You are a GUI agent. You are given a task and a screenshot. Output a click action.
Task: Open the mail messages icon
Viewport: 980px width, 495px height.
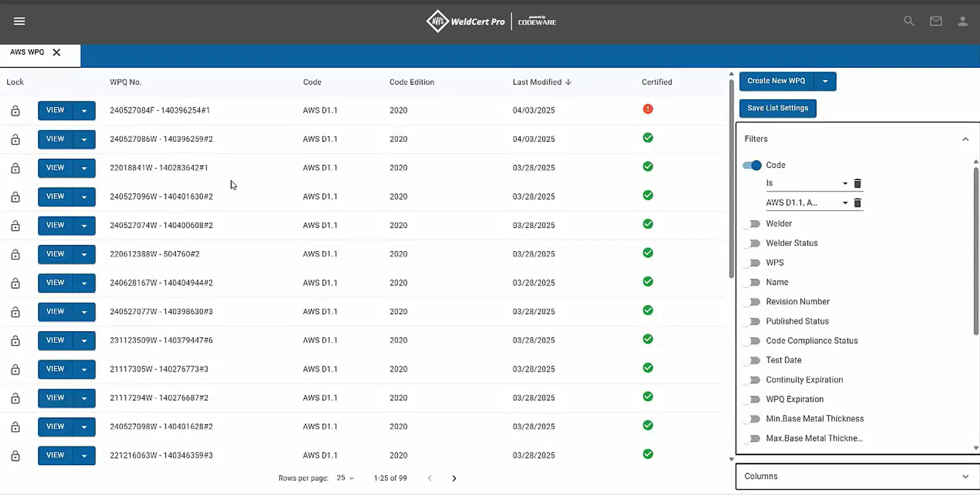point(935,21)
